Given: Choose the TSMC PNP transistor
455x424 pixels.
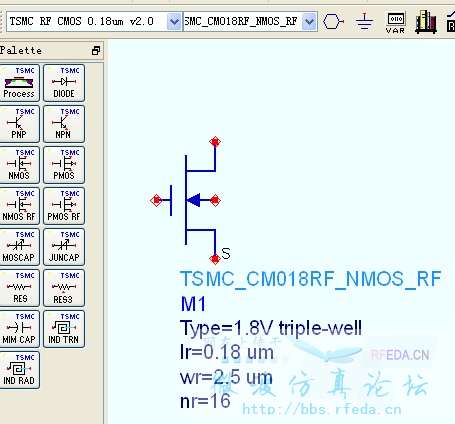Looking at the screenshot, I should pos(19,124).
